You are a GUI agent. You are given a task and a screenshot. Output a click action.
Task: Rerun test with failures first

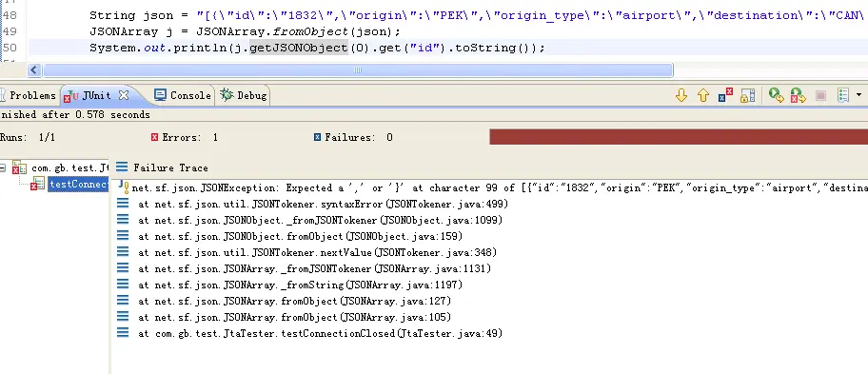point(798,95)
